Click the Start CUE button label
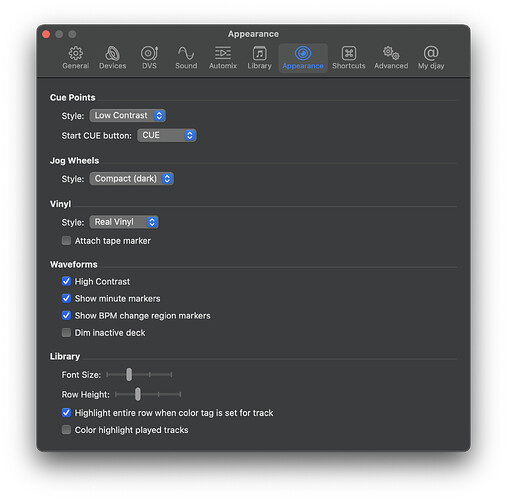507x500 pixels. (97, 136)
